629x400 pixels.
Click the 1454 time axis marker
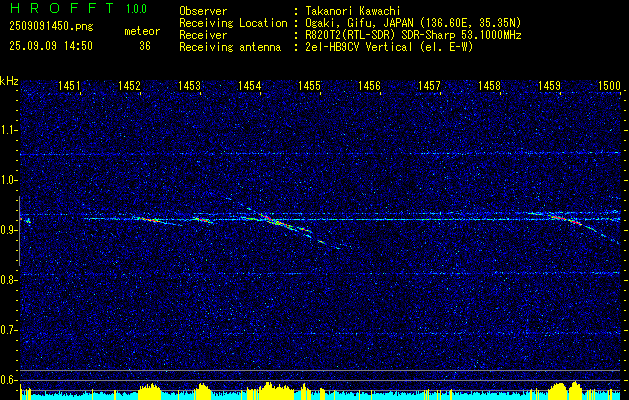point(250,85)
